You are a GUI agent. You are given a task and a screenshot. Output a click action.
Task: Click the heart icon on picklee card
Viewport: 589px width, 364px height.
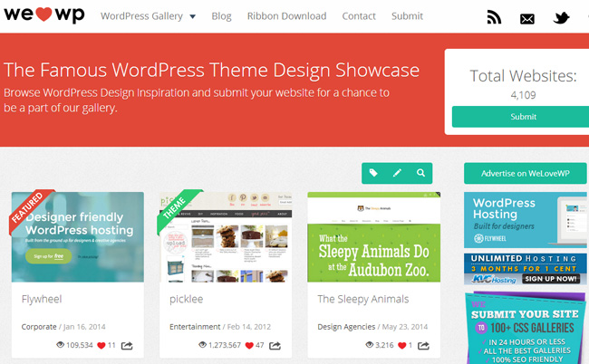pos(249,346)
